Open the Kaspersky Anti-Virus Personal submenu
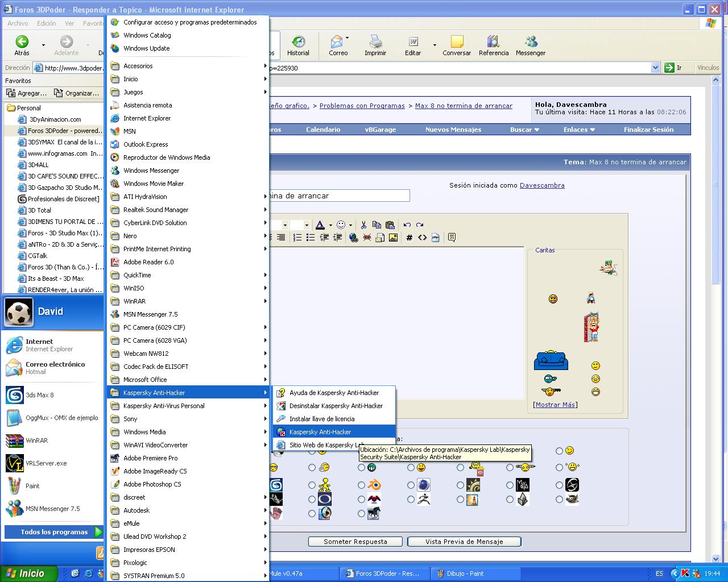Viewport: 728px width, 582px height. pos(188,406)
